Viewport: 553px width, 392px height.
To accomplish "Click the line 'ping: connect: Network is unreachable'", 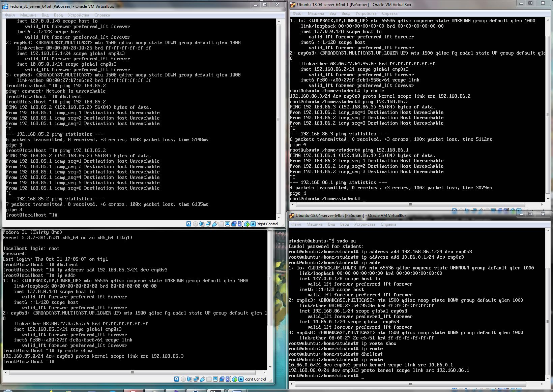I will pos(56,91).
